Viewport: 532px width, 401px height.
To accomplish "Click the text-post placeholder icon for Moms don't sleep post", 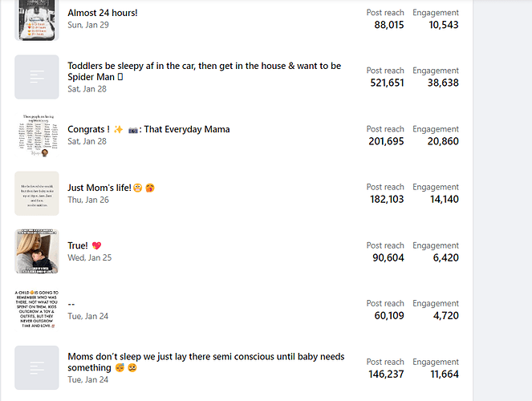I will pyautogui.click(x=37, y=368).
